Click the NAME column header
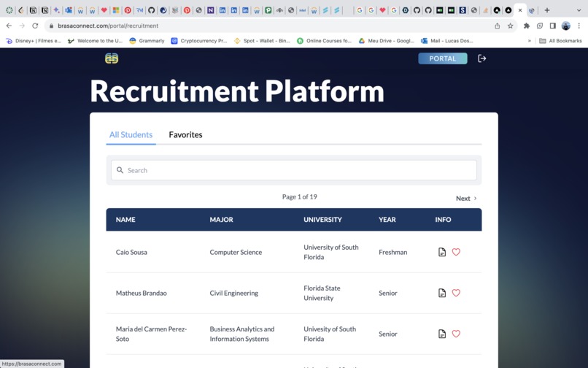Screen dimensions: 588x368 [x=125, y=220]
